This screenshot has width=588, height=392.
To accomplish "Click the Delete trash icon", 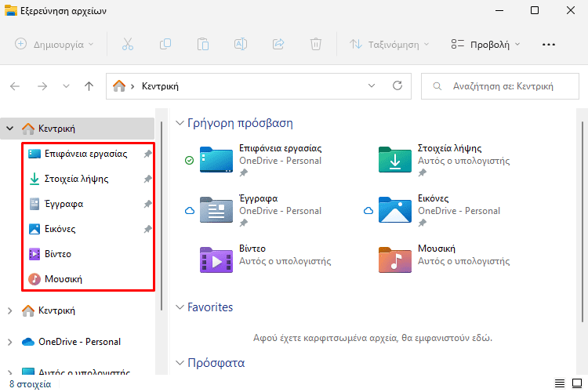I will 316,44.
